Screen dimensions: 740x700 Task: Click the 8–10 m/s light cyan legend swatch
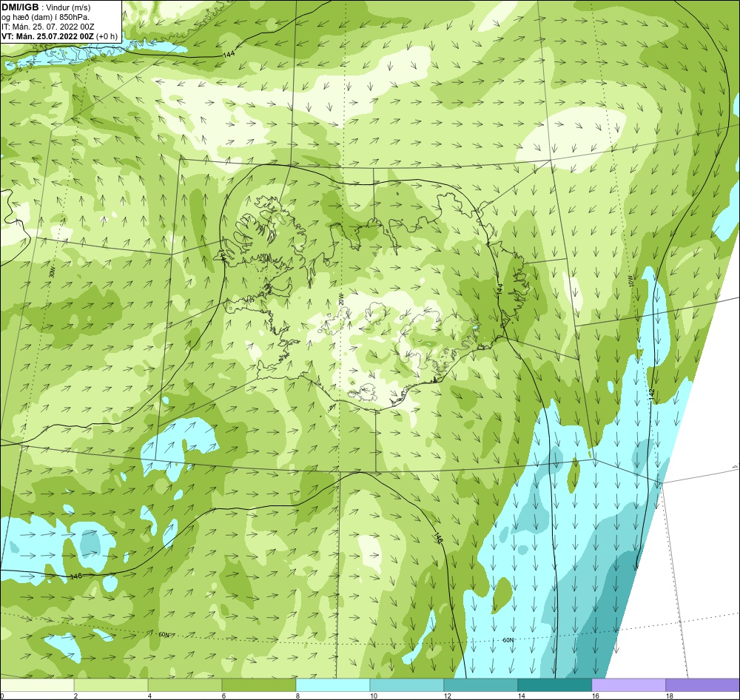coord(333,685)
